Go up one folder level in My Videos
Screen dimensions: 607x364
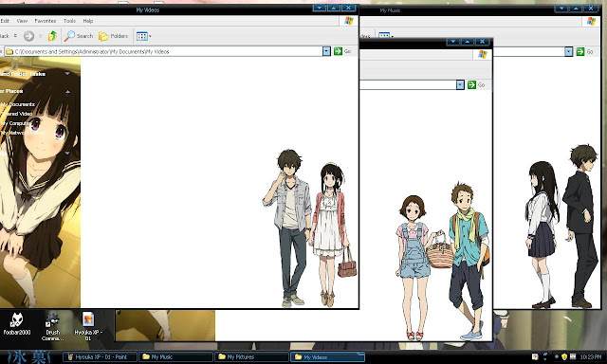(52, 36)
